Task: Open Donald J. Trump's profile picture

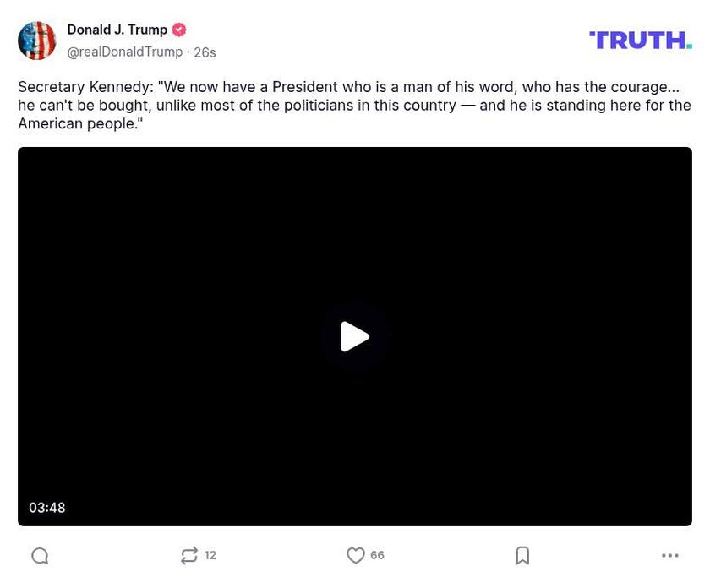Action: tap(37, 40)
